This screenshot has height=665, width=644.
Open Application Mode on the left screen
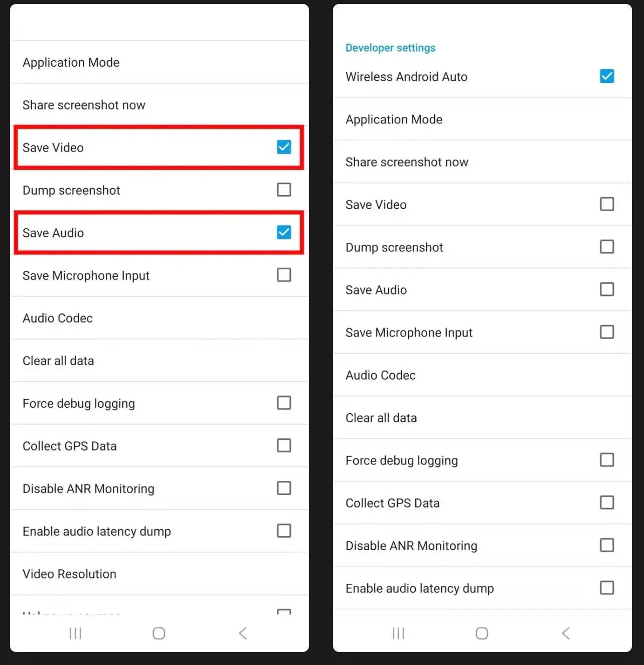tap(159, 62)
